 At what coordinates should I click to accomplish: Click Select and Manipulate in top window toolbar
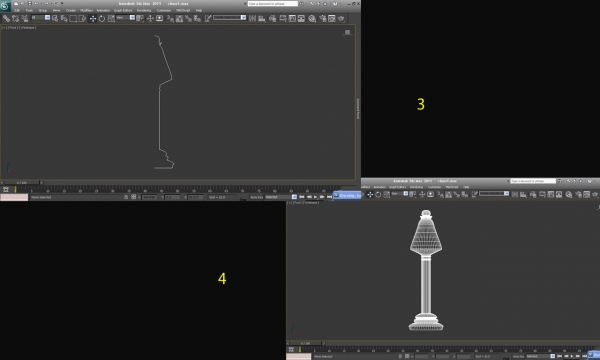tap(150, 18)
